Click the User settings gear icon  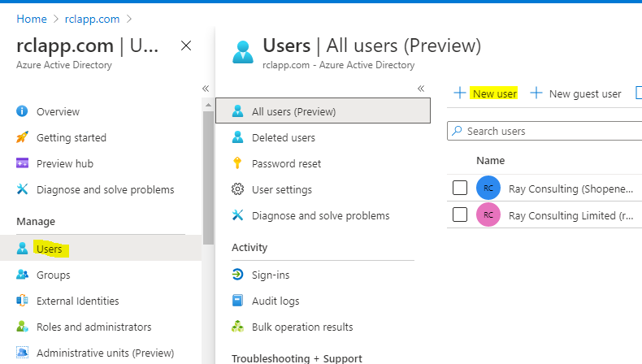(237, 189)
